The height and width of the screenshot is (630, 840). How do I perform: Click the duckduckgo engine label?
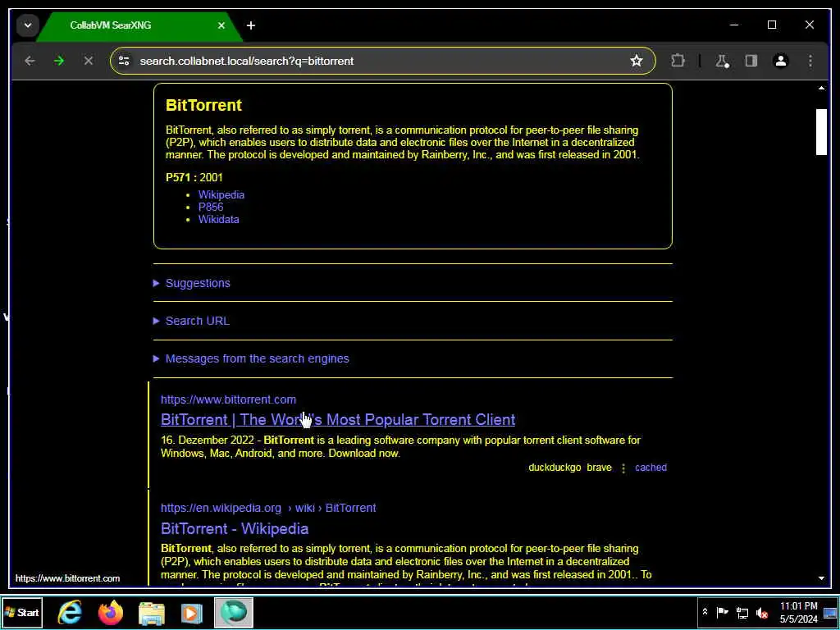coord(555,468)
